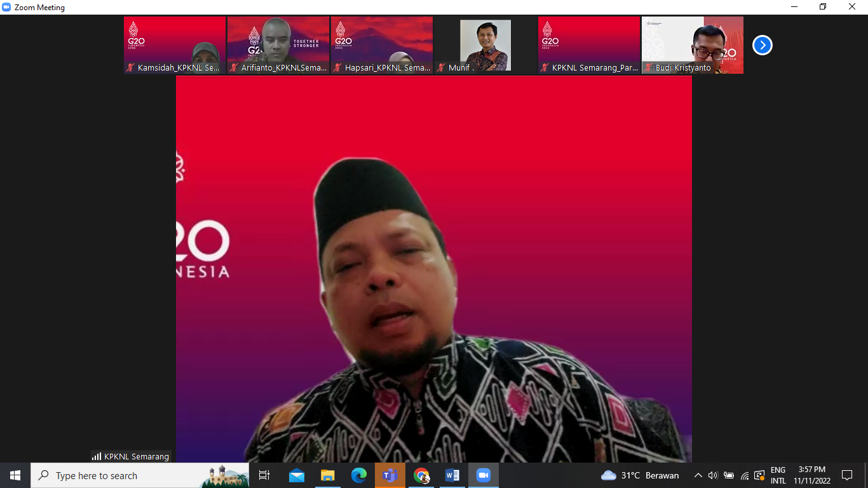Select Kamsidah_KPKNL participant thumbnail
The width and height of the screenshot is (868, 488).
(x=175, y=45)
